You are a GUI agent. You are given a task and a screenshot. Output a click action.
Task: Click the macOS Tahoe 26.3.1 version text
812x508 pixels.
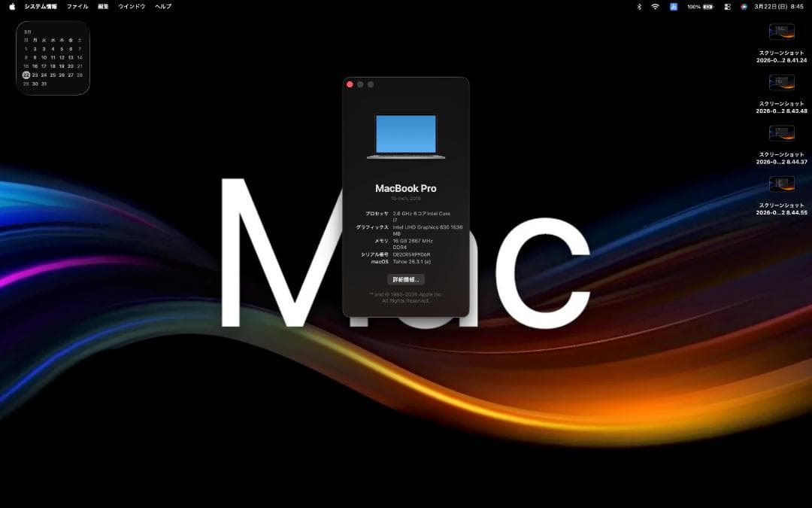point(412,262)
